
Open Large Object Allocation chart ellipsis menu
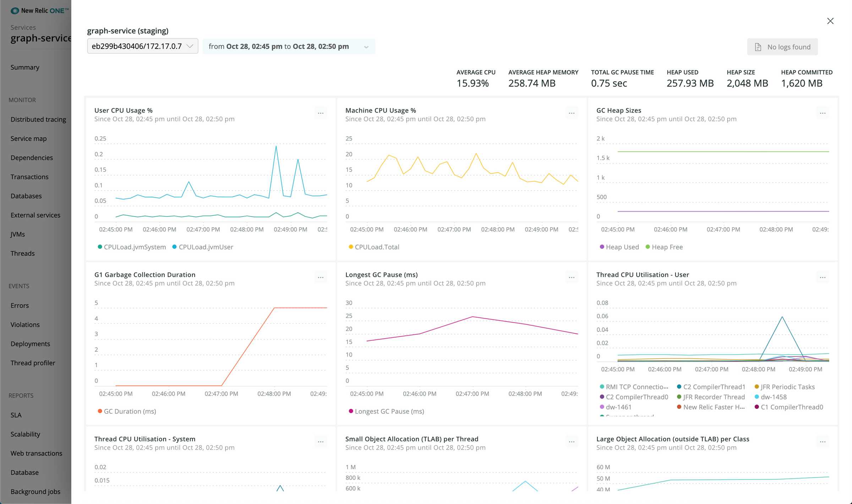coord(823,442)
